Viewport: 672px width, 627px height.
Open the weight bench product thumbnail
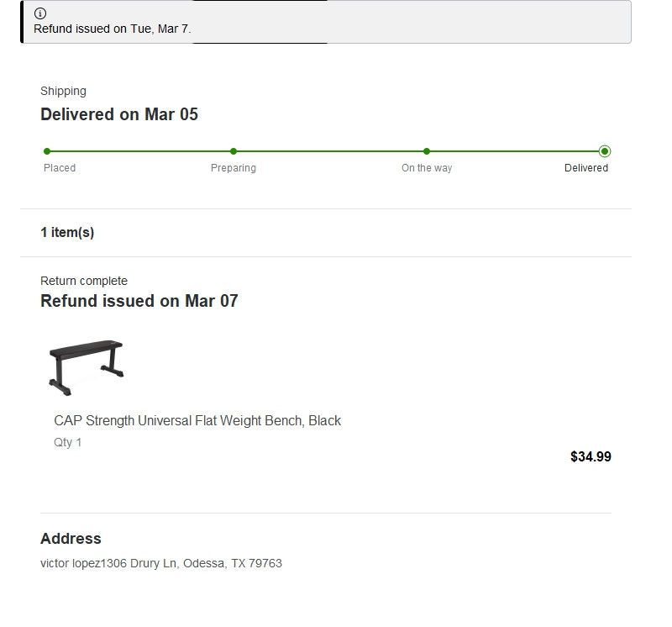point(87,367)
